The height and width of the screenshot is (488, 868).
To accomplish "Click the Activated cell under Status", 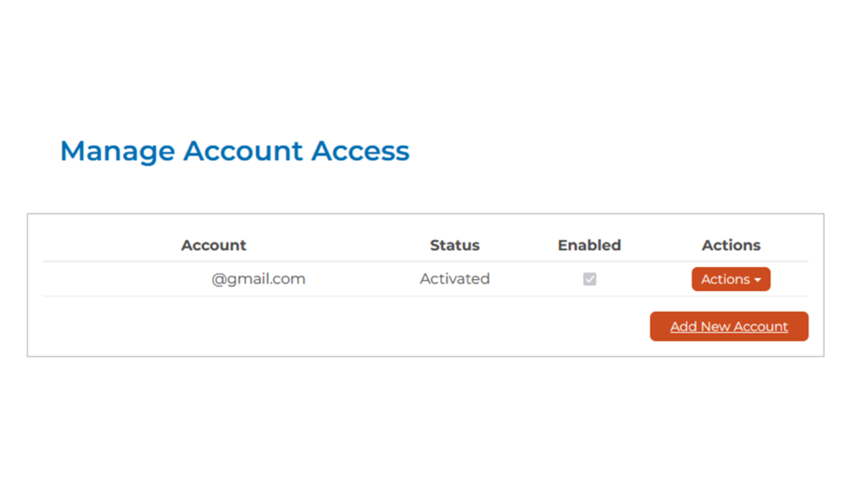I will [x=455, y=279].
